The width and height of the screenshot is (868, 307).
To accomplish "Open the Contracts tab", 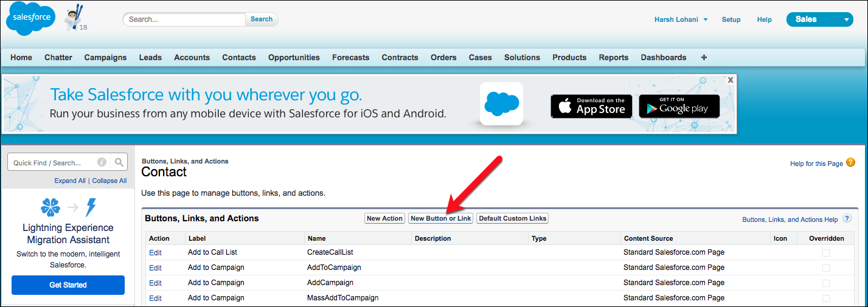I will click(400, 57).
